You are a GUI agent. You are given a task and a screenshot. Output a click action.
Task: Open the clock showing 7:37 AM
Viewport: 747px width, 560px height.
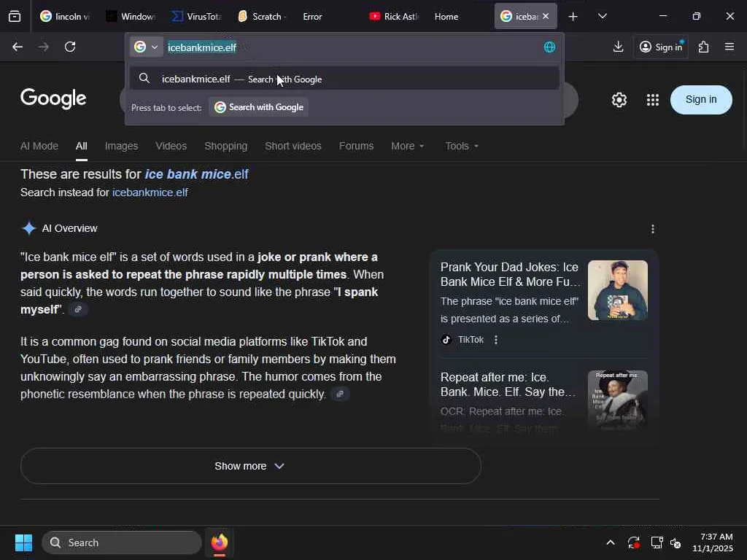pyautogui.click(x=713, y=542)
